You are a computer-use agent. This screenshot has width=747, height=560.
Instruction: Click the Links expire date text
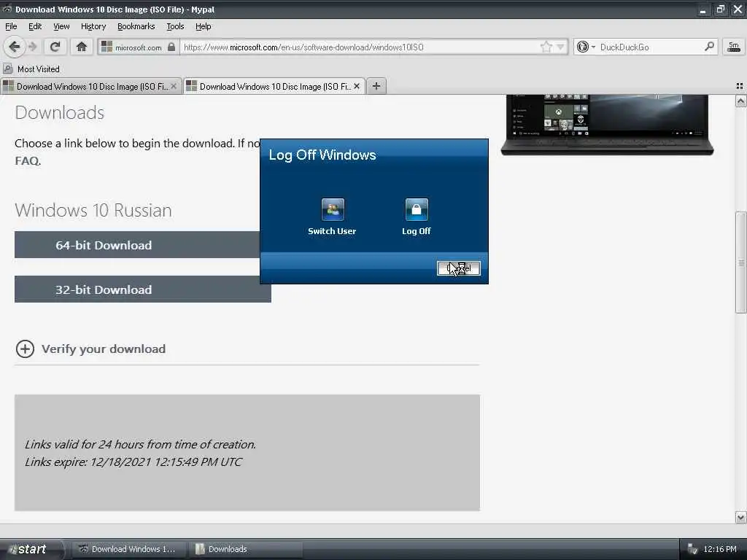click(x=133, y=462)
